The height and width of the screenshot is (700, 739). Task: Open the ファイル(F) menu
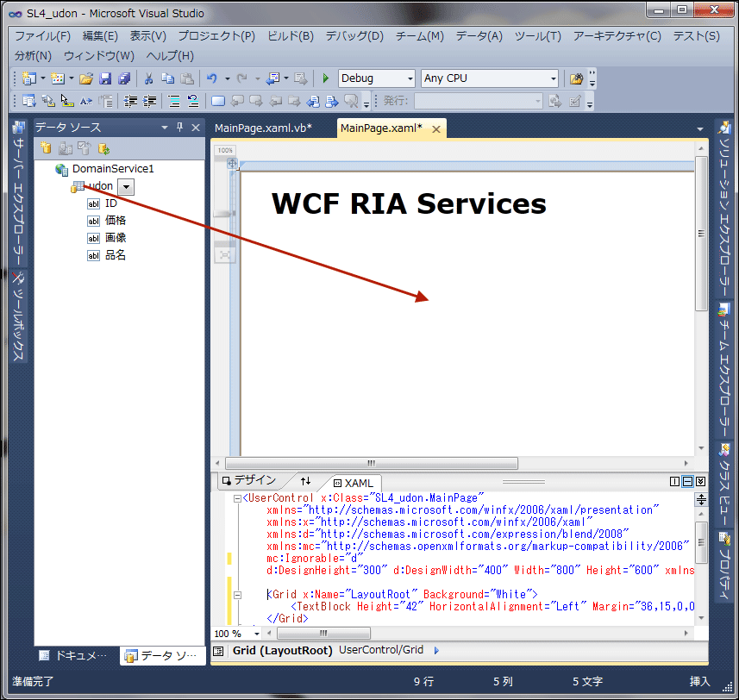tap(42, 36)
